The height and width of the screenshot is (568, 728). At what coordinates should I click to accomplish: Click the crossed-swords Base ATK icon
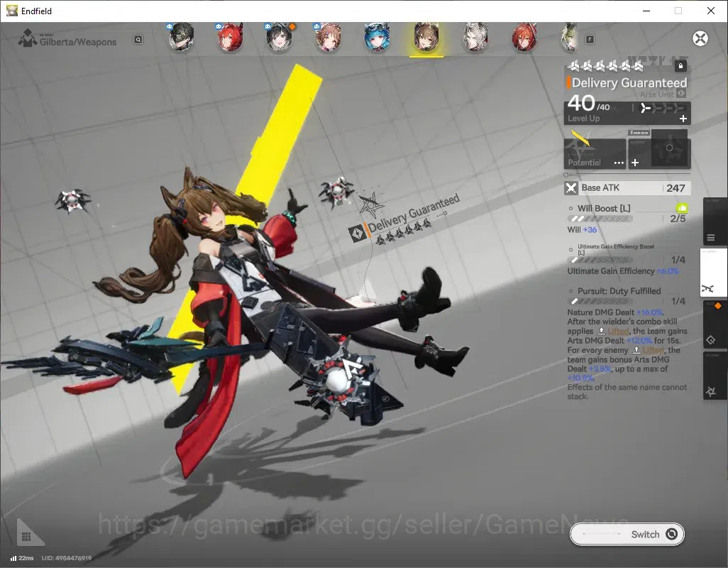click(571, 188)
